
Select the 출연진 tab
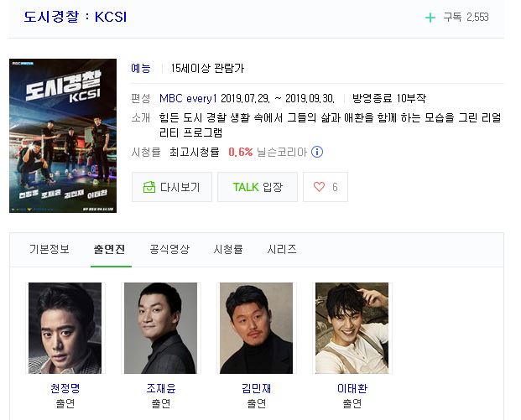click(x=109, y=249)
